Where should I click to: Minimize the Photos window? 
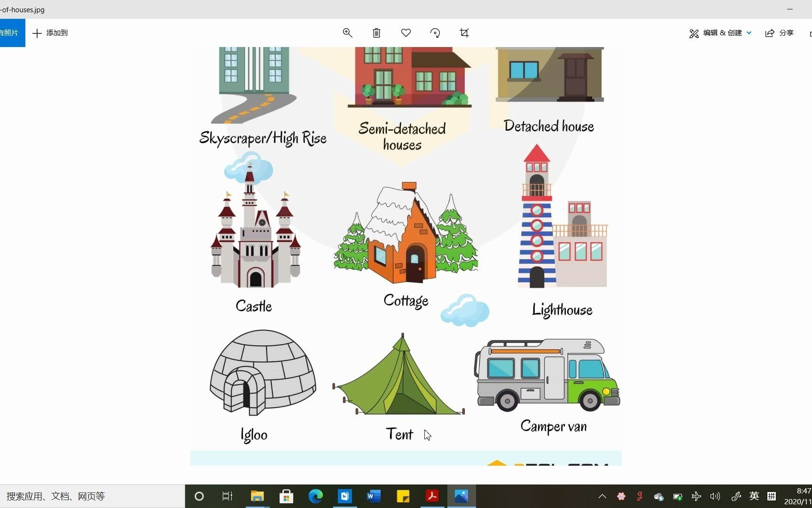[790, 9]
